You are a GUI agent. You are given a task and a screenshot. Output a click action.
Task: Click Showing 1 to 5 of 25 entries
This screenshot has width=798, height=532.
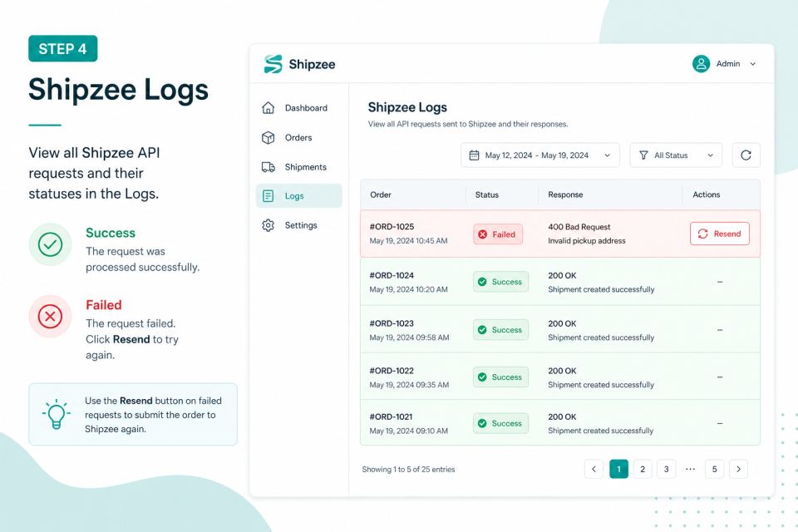409,470
